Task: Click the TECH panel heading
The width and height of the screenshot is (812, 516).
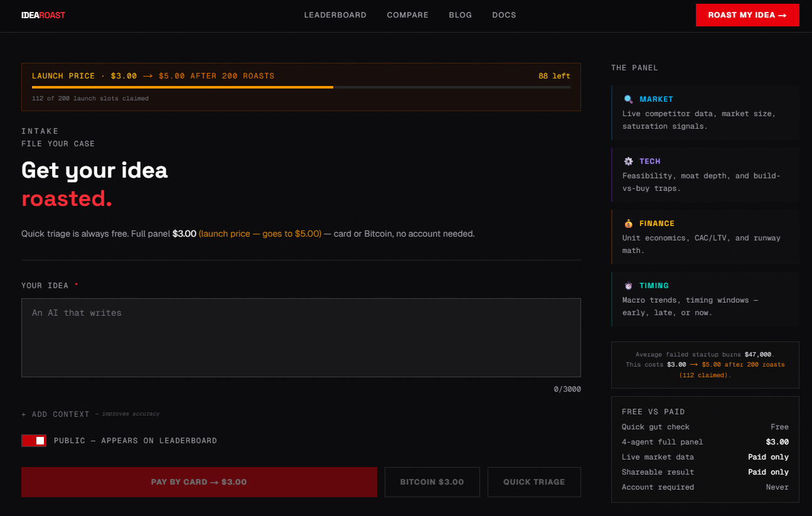Action: pos(650,161)
